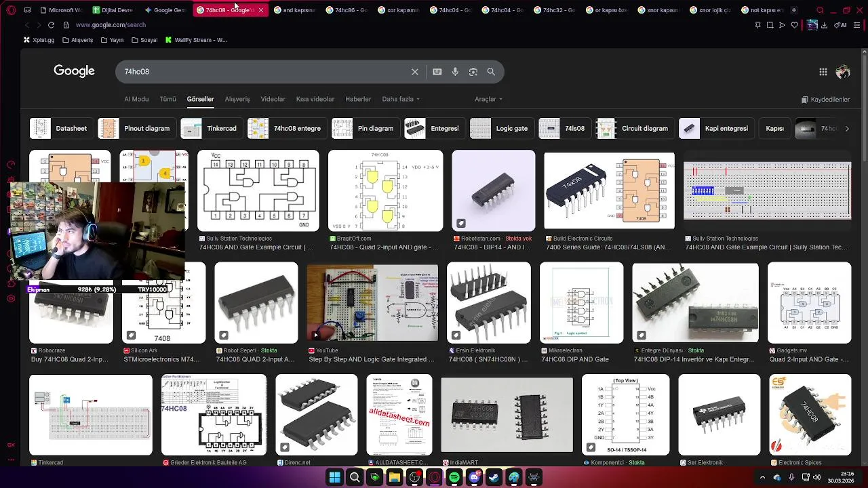Open the Robotistan DIP-14 chip image
The height and width of the screenshot is (488, 868).
click(x=493, y=191)
